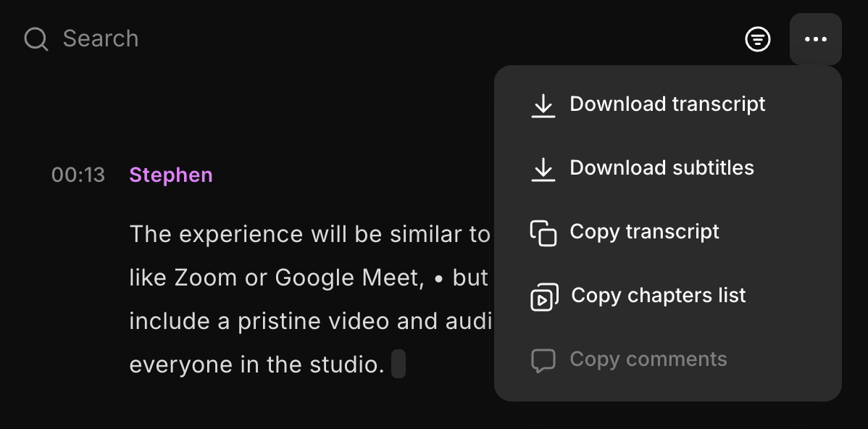Screen dimensions: 868x429
Task: Click the copy icon beside Copy transcript
Action: tap(543, 233)
